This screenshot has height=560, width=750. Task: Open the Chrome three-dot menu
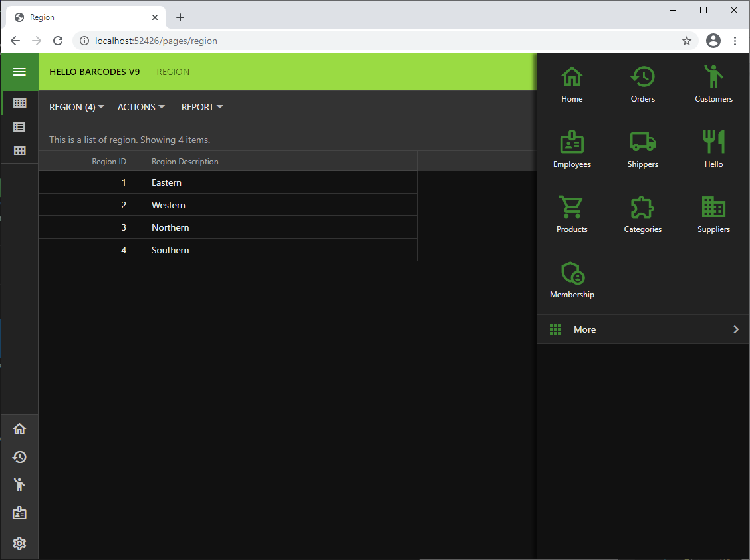pos(735,41)
